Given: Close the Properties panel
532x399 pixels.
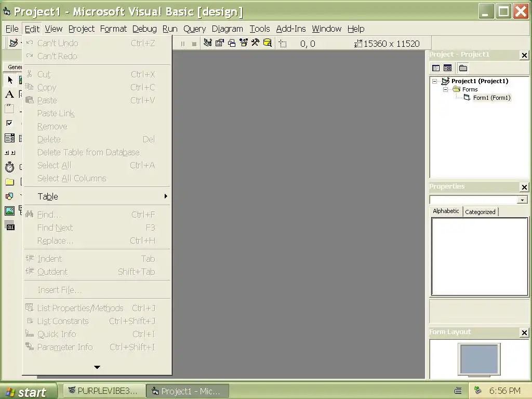Looking at the screenshot, I should [524, 187].
